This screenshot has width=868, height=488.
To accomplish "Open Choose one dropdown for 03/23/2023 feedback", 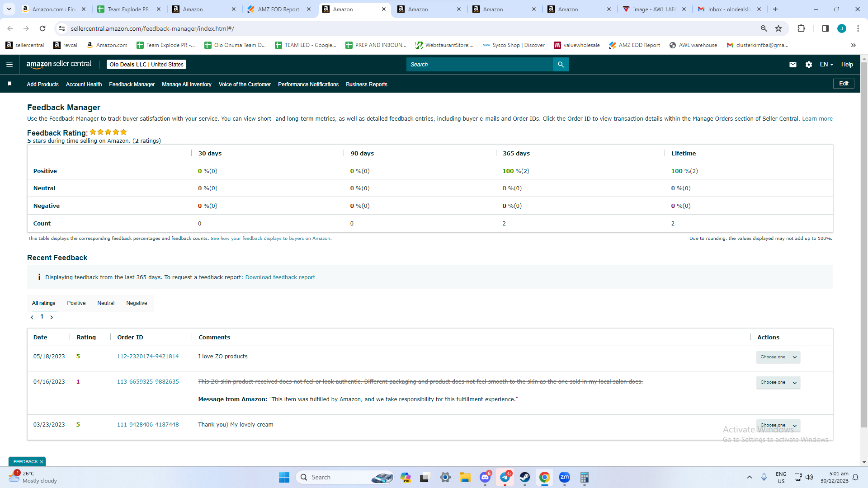I will click(778, 425).
